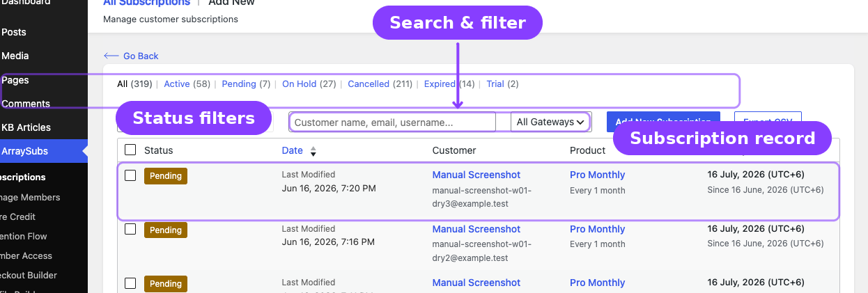This screenshot has height=293, width=868.
Task: Filter subscriptions by Expired status
Action: pyautogui.click(x=449, y=84)
